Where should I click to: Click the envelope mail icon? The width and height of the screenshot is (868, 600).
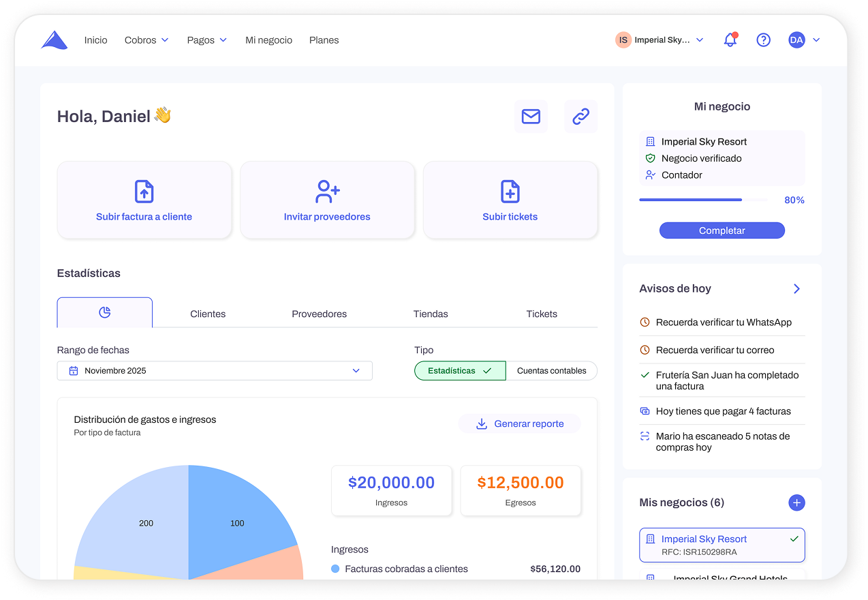(x=531, y=117)
